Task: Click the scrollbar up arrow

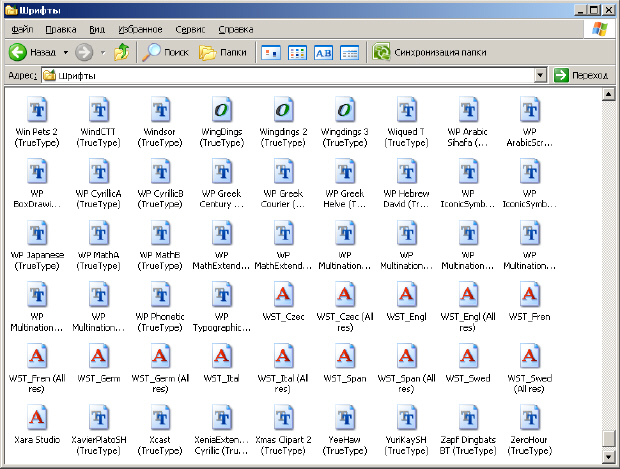Action: [608, 95]
